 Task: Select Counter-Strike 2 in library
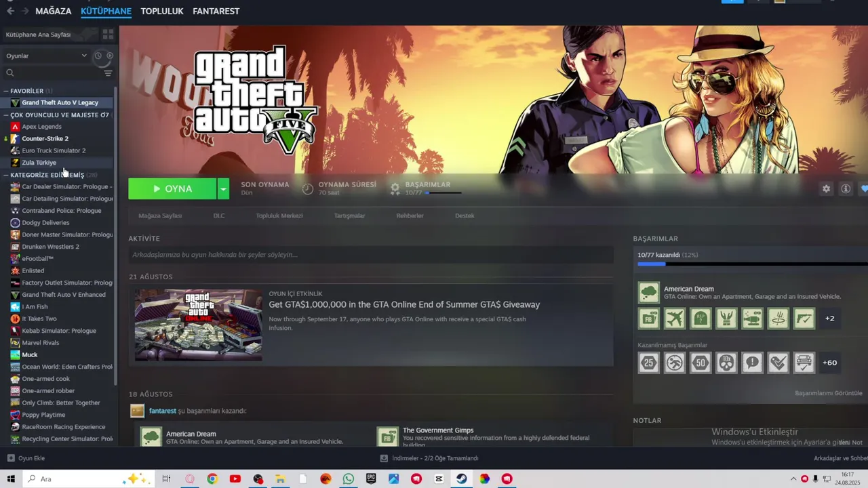tap(45, 138)
